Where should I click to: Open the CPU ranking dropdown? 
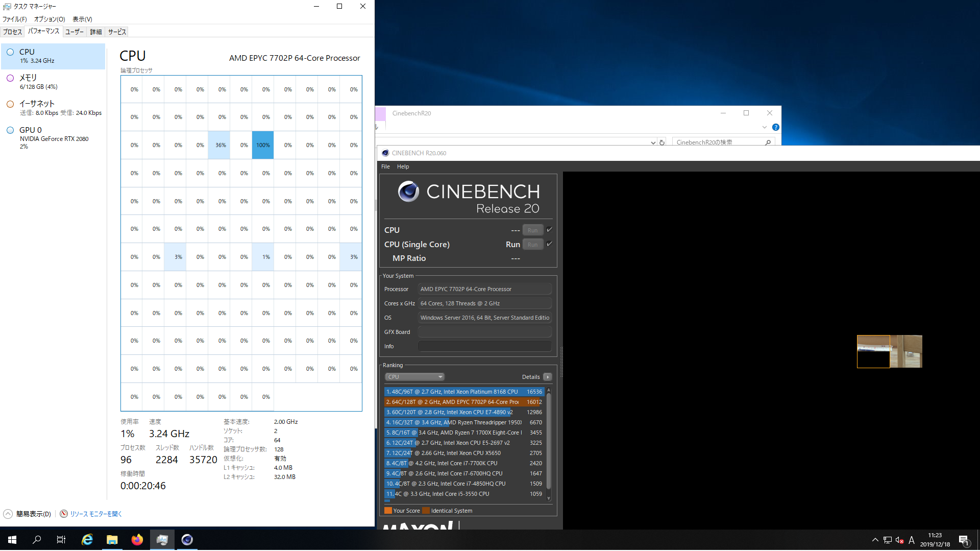(x=414, y=377)
